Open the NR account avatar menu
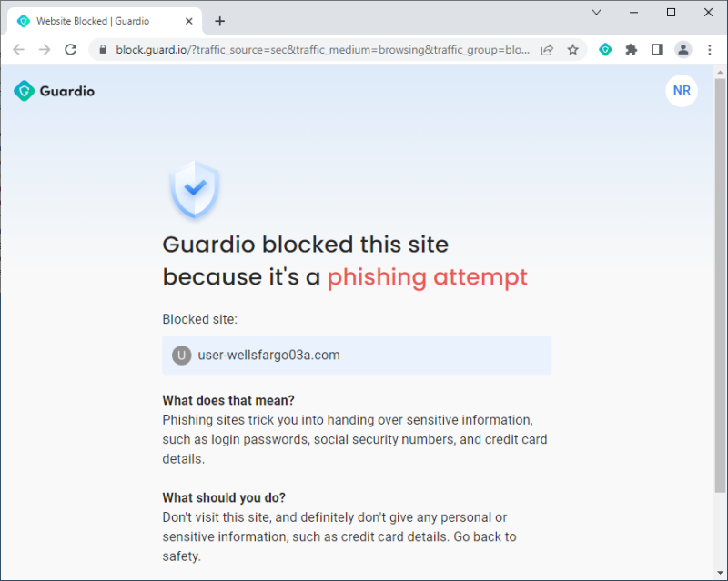728x581 pixels. tap(681, 91)
